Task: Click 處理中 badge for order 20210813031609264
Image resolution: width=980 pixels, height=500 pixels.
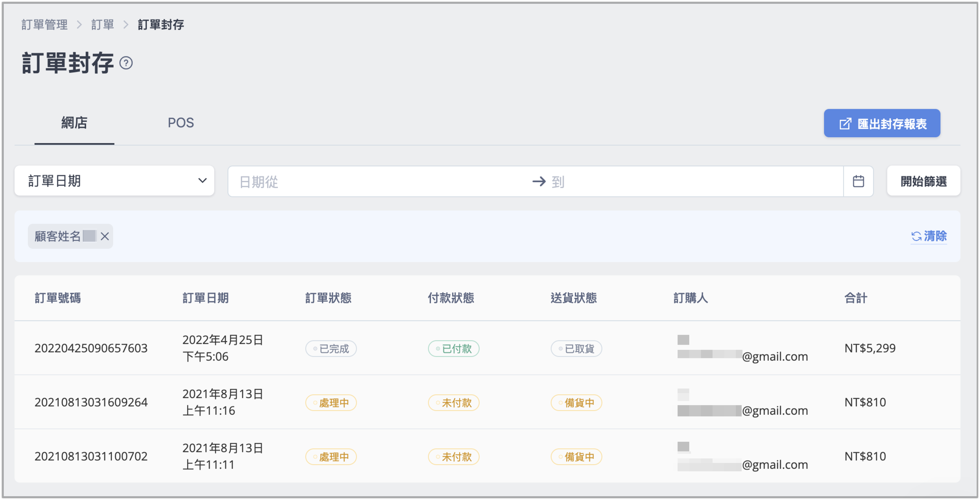Action: tap(331, 402)
